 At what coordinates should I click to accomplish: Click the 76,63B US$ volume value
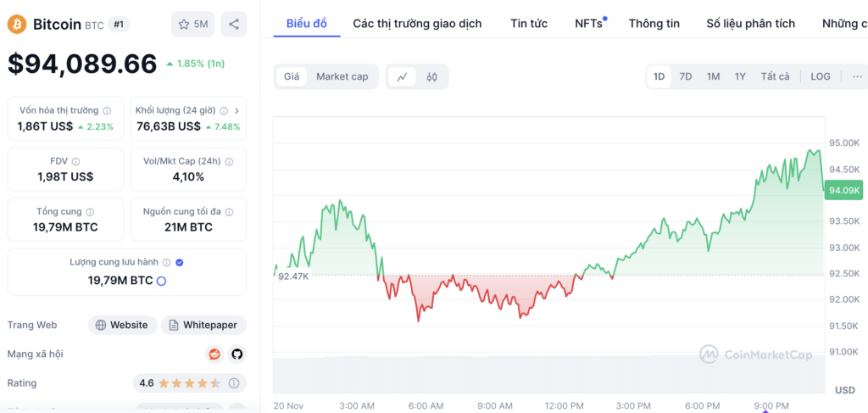(x=169, y=126)
